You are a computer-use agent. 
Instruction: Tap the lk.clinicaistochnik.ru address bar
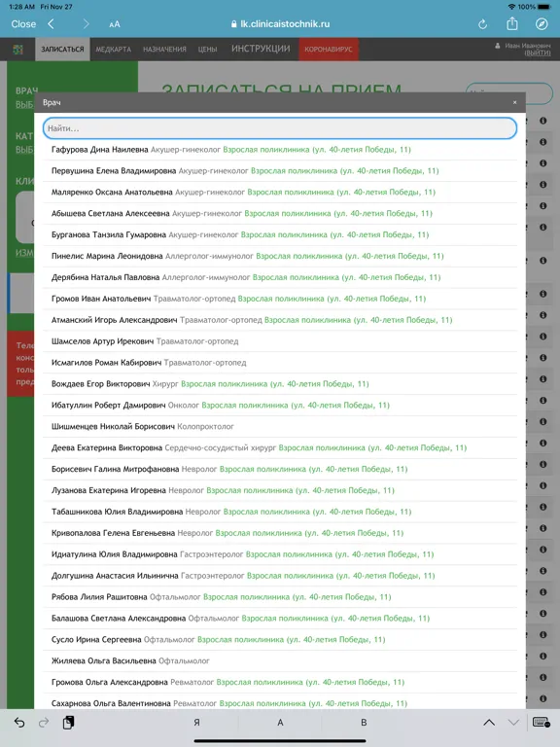[280, 23]
